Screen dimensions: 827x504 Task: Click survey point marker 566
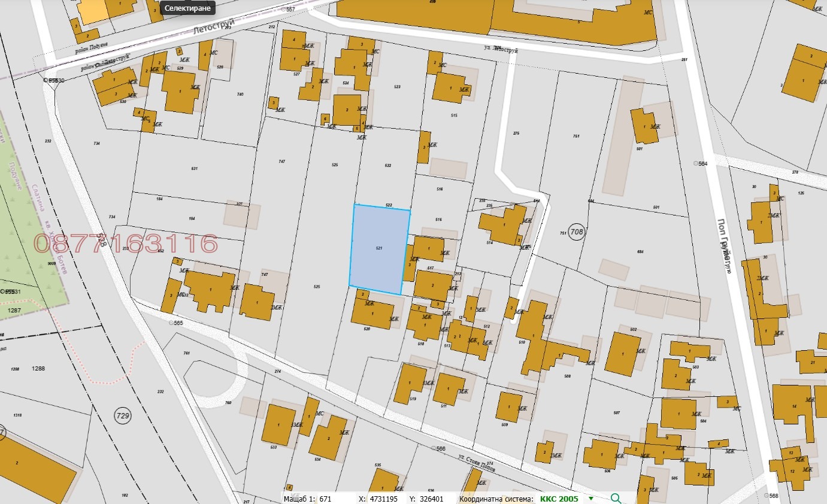point(434,448)
